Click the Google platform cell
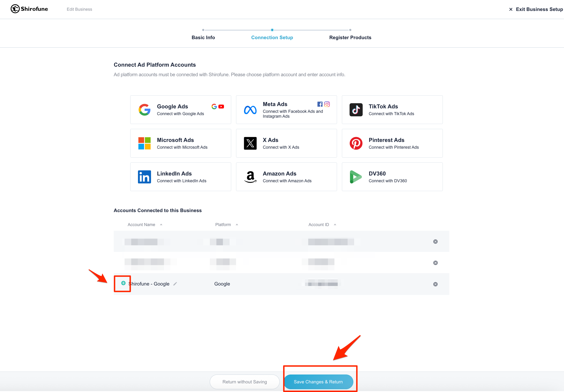 tap(222, 284)
